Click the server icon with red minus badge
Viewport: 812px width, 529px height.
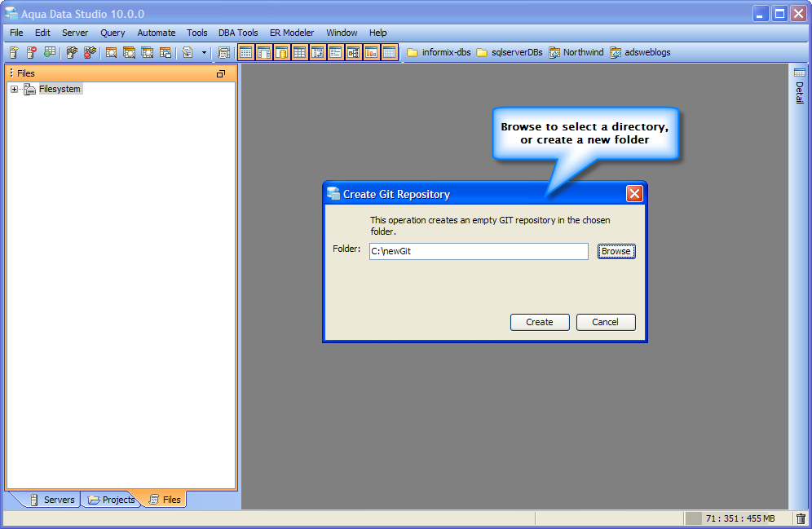click(32, 52)
